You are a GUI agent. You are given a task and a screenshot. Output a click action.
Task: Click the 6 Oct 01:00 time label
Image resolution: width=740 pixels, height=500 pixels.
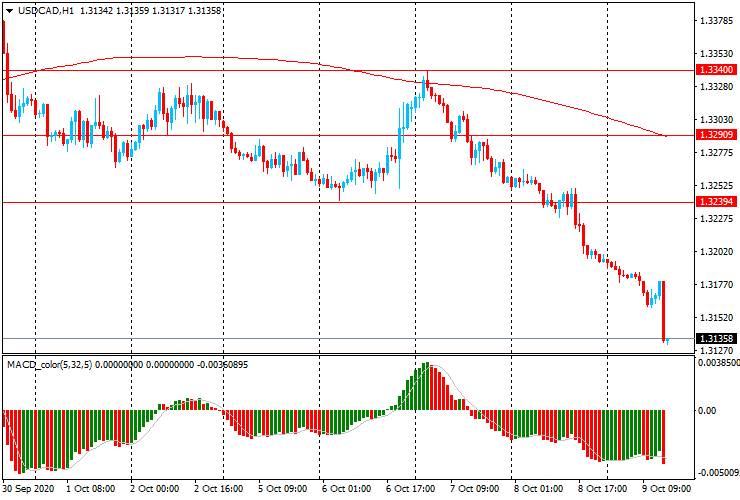tap(346, 489)
